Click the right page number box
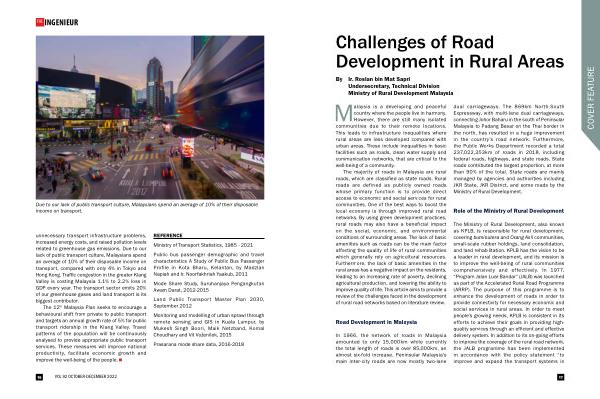Image resolution: width=600 pixels, height=399 pixels. (561, 377)
